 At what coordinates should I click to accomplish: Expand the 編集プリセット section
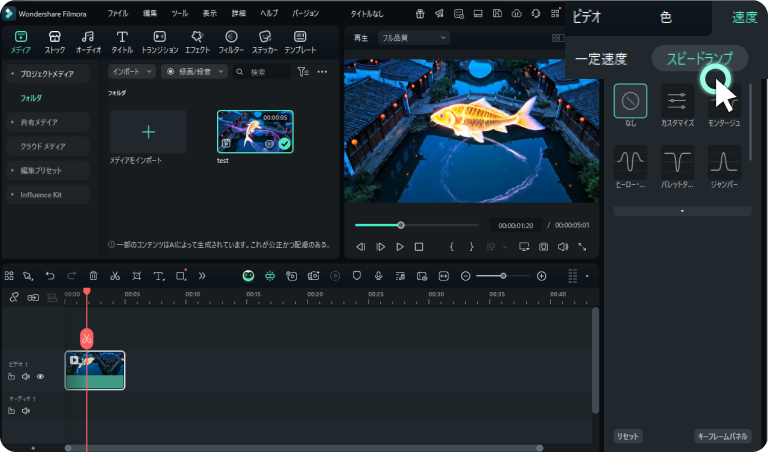pyautogui.click(x=48, y=170)
